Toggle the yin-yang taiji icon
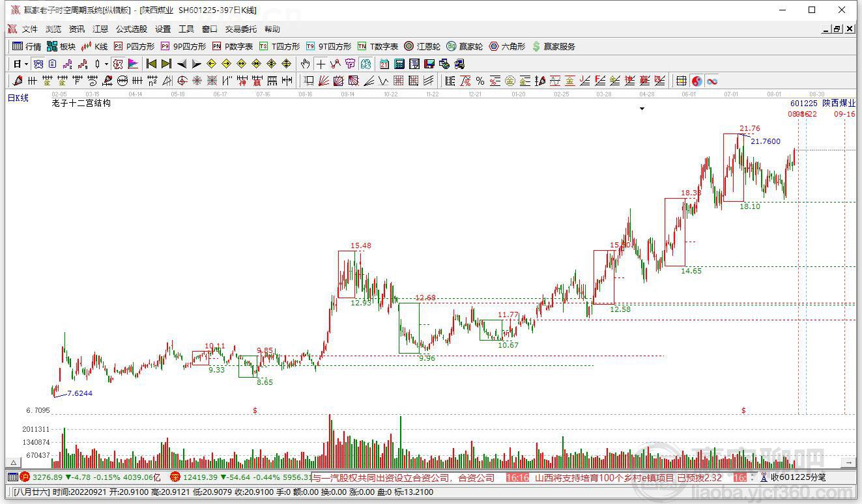 [697, 81]
